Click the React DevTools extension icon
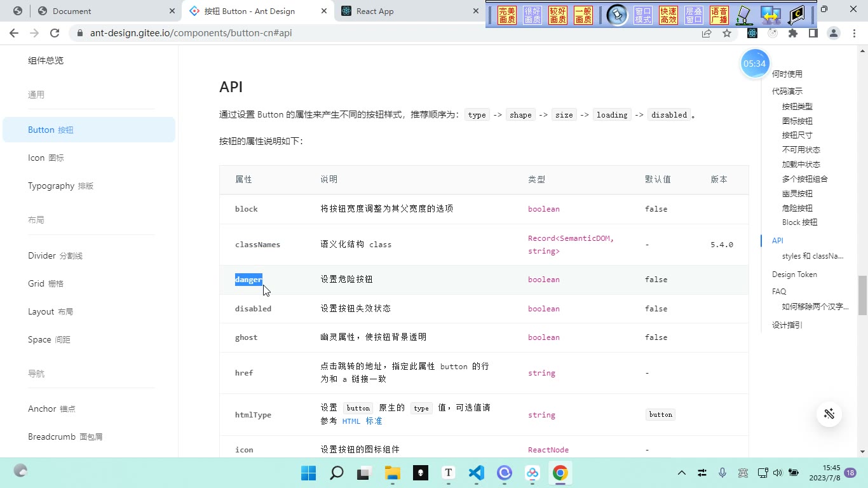This screenshot has height=488, width=868. coord(752,33)
